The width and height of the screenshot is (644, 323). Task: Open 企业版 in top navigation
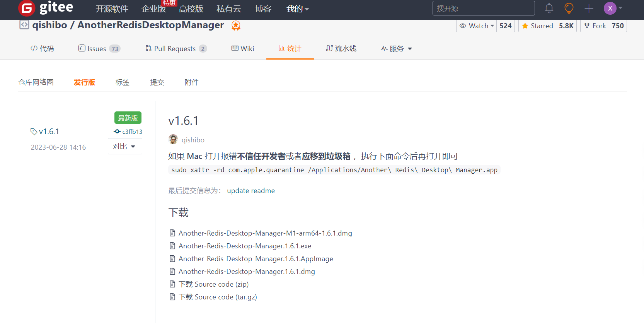tap(153, 9)
